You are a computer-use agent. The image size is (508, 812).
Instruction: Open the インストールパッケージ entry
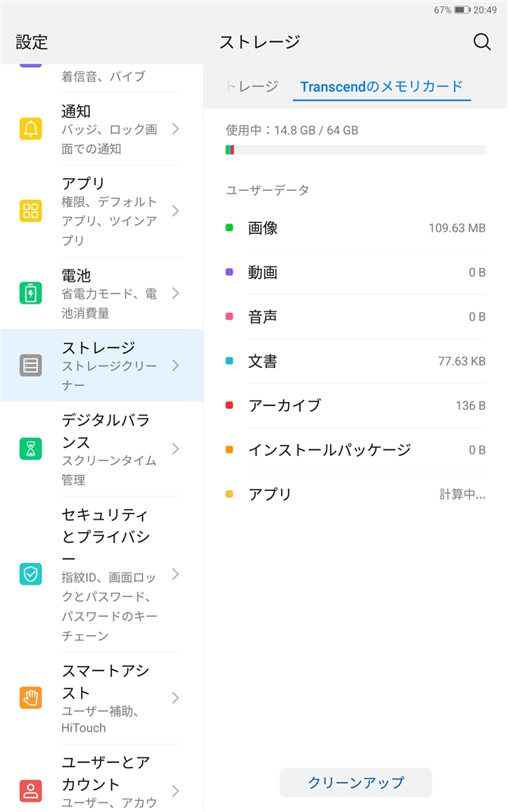356,450
